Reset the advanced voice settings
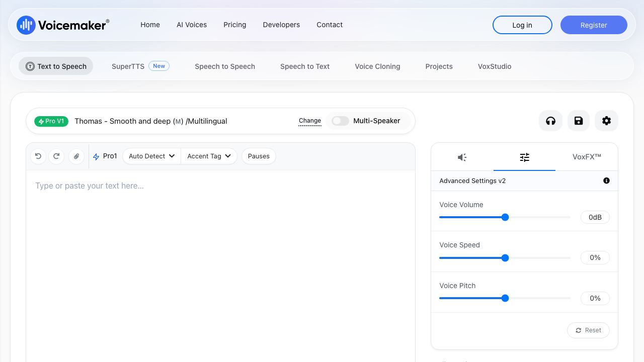644x362 pixels. tap(588, 330)
